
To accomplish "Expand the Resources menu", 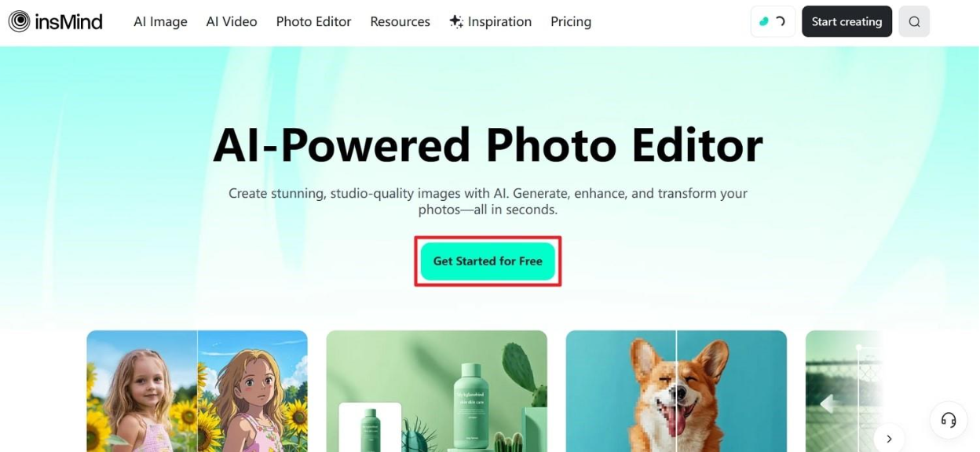I will tap(400, 22).
